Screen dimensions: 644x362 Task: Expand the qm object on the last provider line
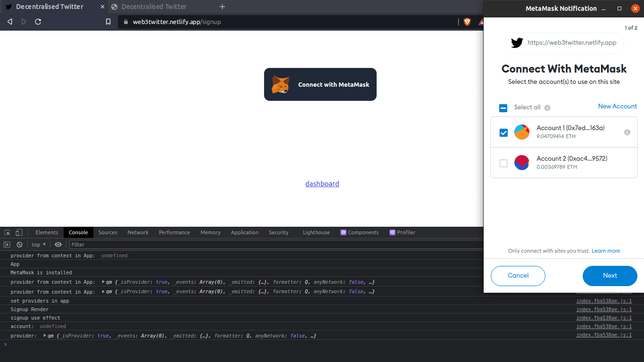(x=45, y=336)
